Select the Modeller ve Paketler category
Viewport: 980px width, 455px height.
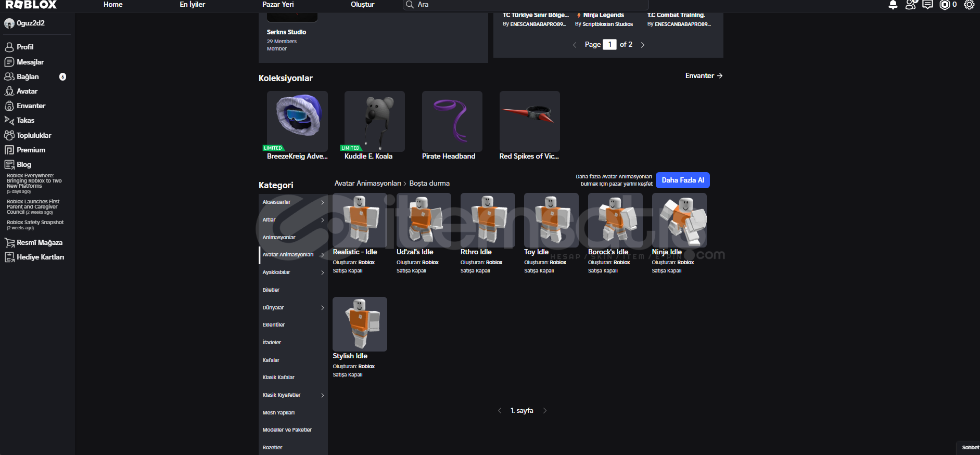(x=293, y=430)
